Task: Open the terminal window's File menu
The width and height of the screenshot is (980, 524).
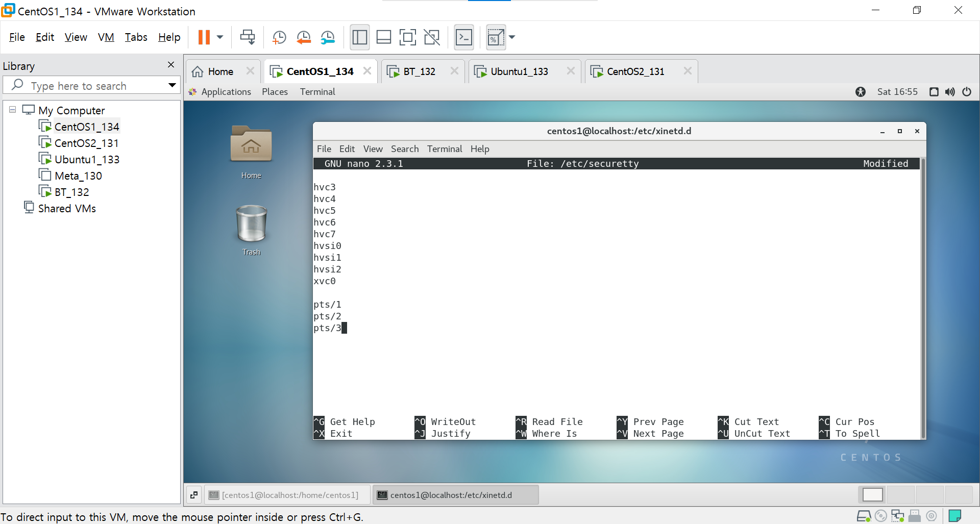Action: [324, 149]
